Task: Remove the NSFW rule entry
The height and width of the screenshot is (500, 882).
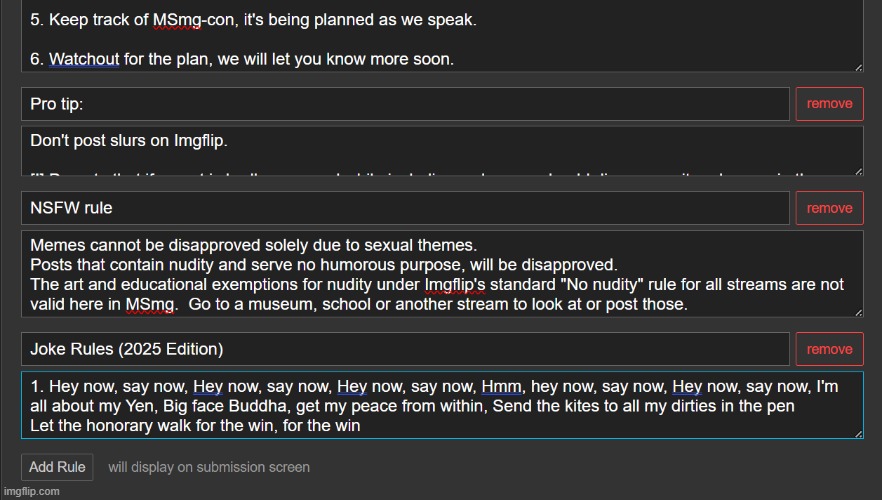Action: point(829,208)
